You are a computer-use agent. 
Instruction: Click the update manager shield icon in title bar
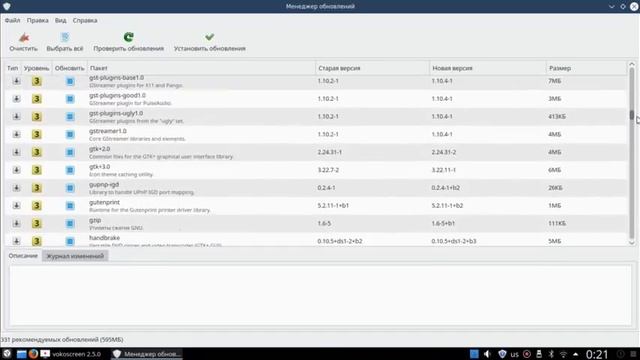click(7, 6)
